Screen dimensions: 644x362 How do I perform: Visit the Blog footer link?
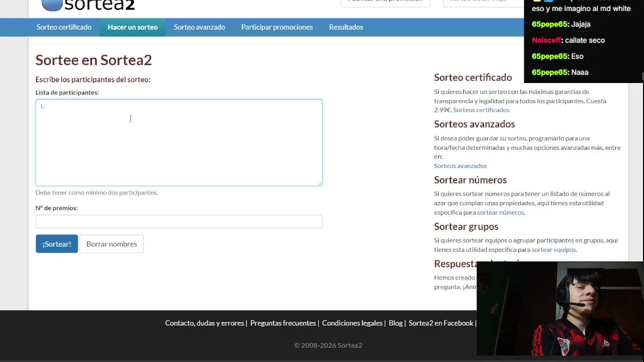point(395,323)
